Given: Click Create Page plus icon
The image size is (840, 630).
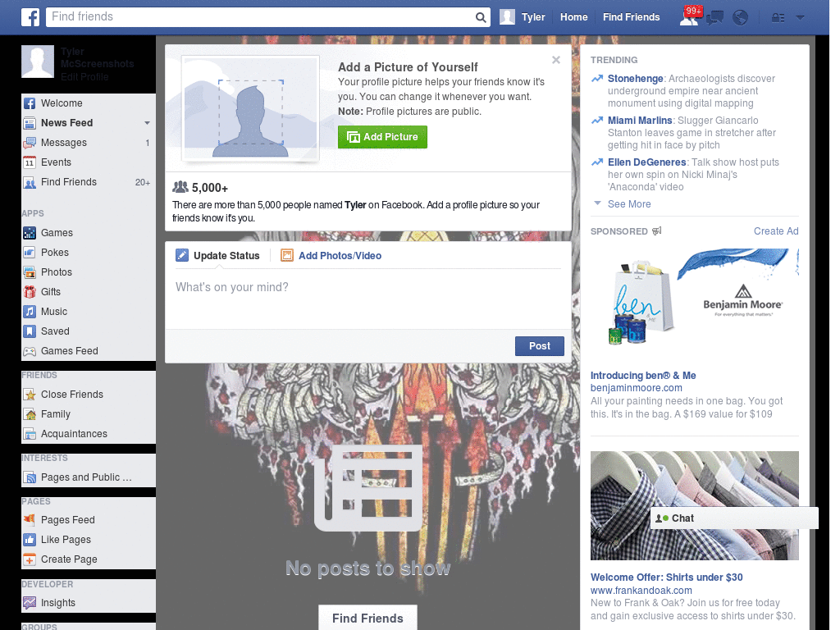Looking at the screenshot, I should click(30, 559).
